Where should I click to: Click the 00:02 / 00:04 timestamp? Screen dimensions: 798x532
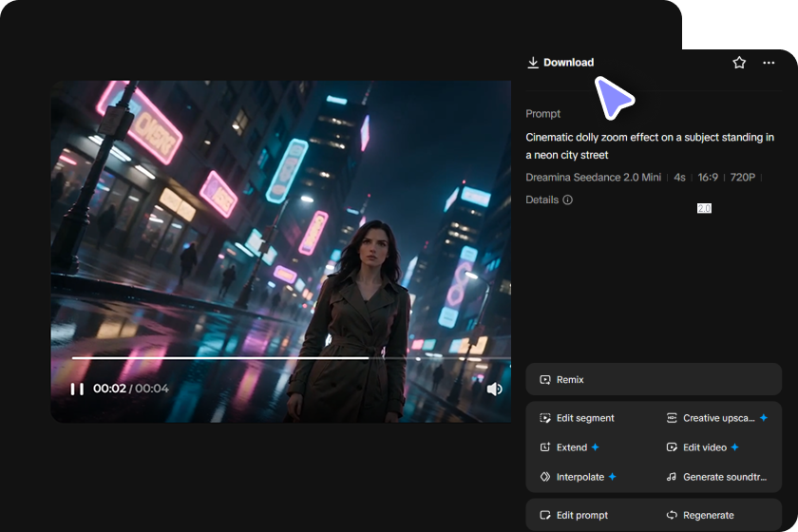pyautogui.click(x=131, y=389)
